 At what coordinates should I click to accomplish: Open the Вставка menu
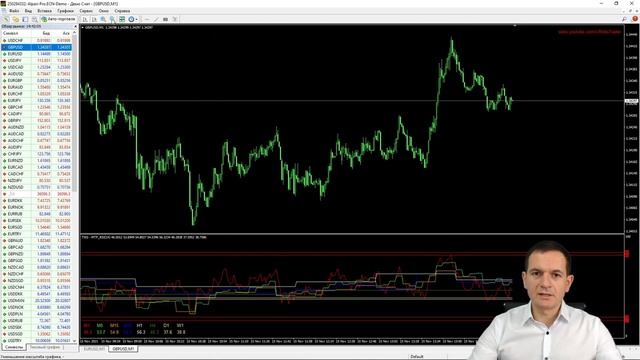click(x=44, y=11)
